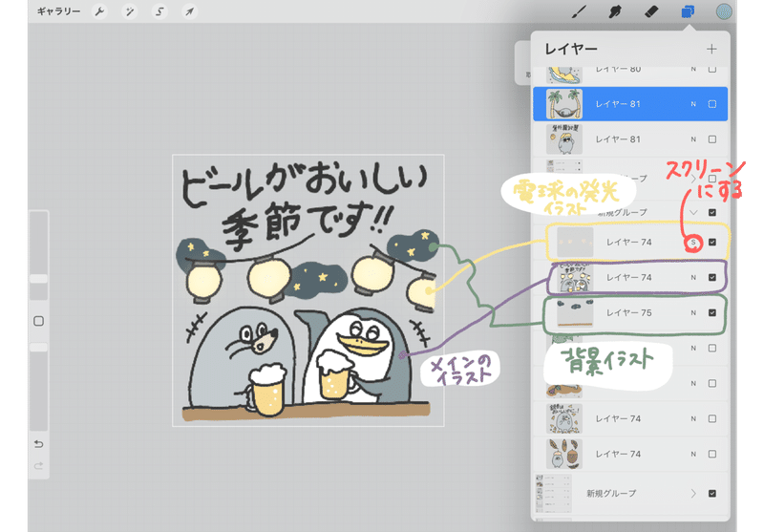Hide レイヤー 75 using its checkbox
Screen dimensions: 764x532
coord(712,312)
